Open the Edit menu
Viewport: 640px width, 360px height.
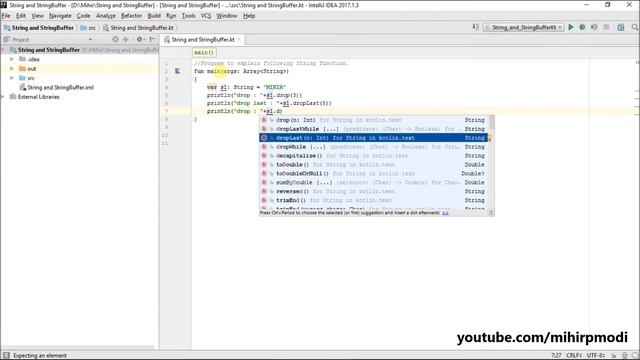21,16
